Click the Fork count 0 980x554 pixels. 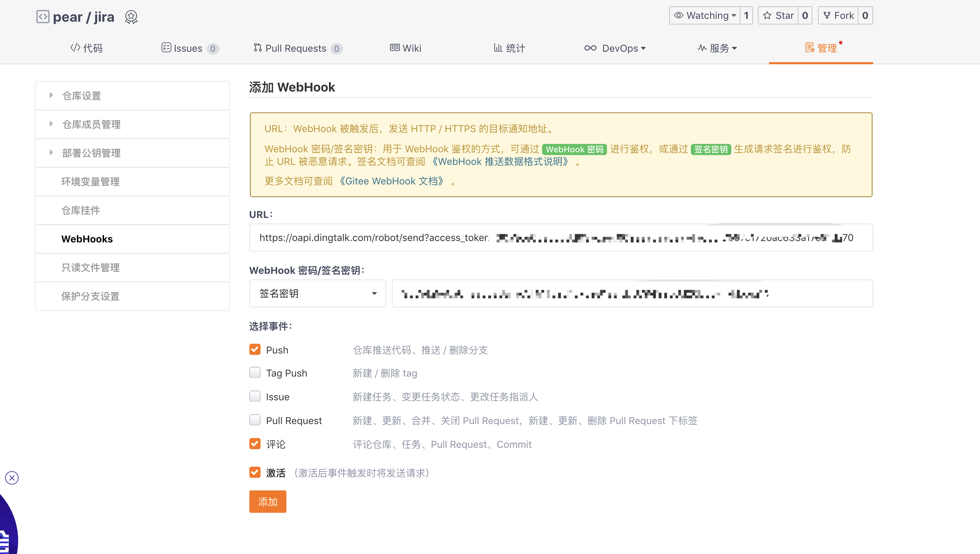tap(865, 16)
